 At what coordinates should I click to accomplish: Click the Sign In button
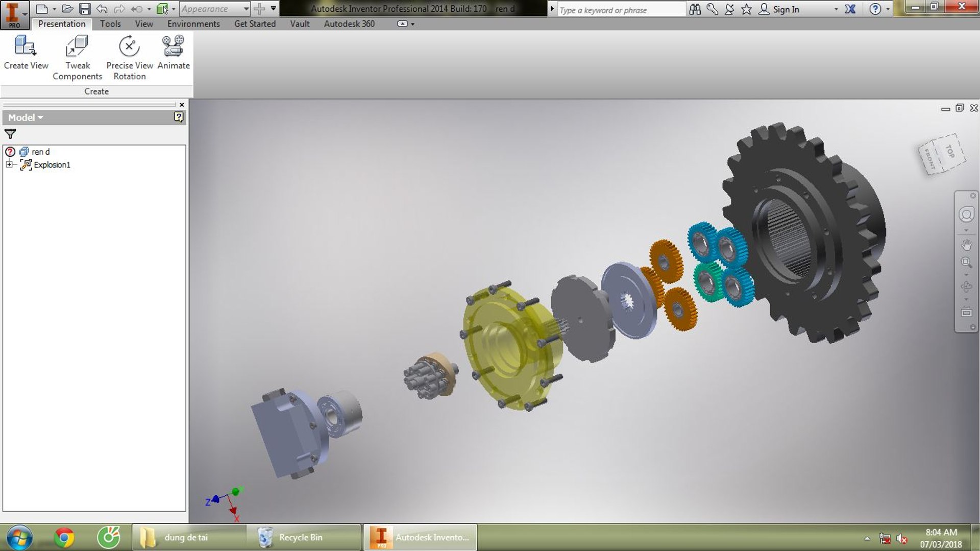click(779, 9)
